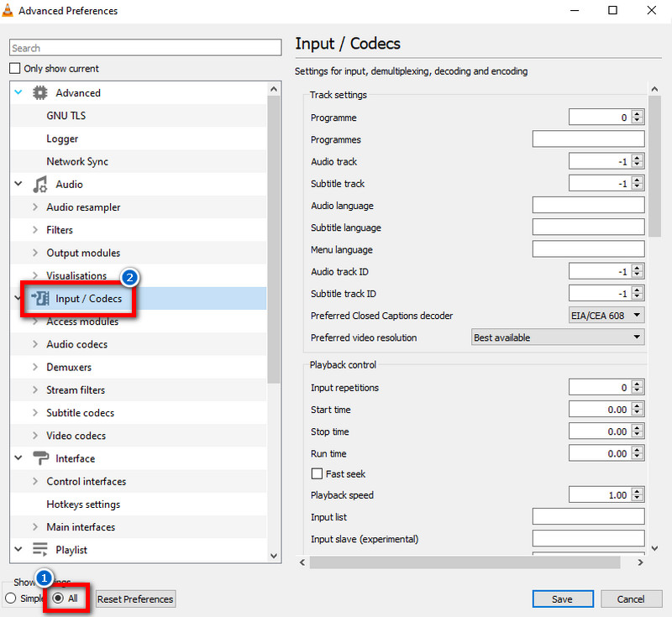Open Preferred video resolution dropdown
Image resolution: width=672 pixels, height=617 pixels.
click(558, 337)
